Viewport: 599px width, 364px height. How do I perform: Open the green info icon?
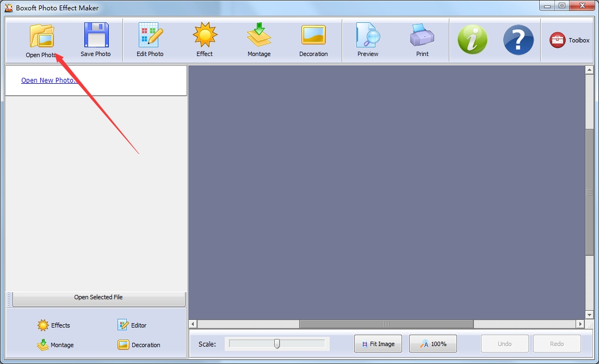[x=473, y=40]
